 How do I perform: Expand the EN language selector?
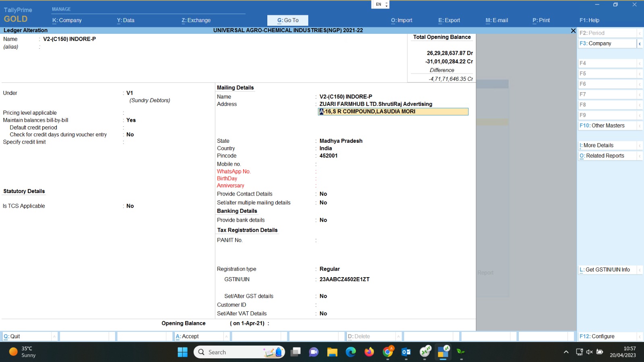[x=386, y=4]
